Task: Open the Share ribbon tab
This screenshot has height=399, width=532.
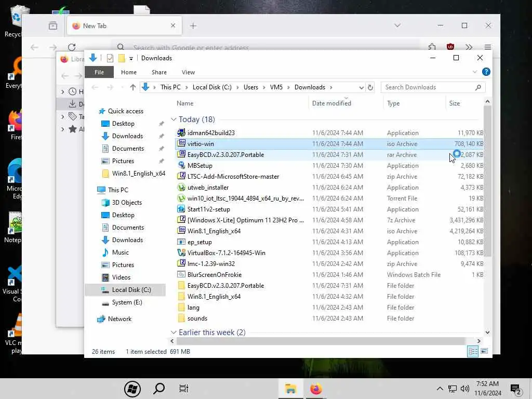Action: point(159,72)
